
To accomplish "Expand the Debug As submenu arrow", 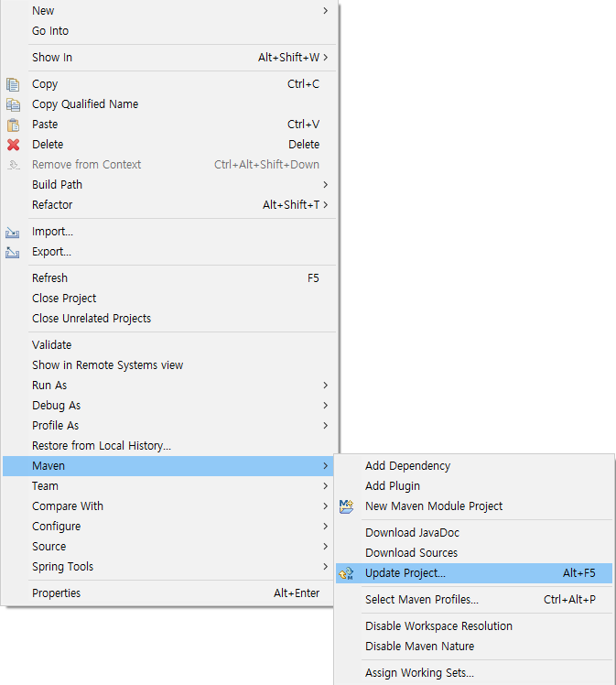I will [x=325, y=406].
